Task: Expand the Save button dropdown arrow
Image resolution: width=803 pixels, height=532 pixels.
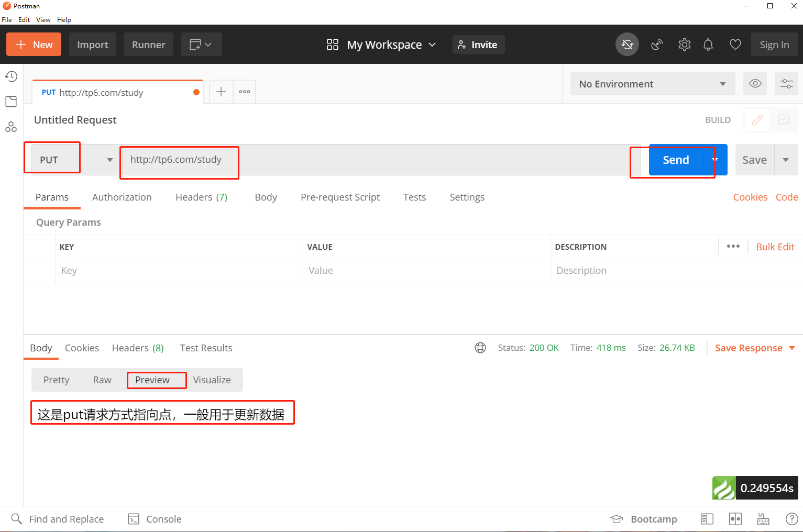Action: pyautogui.click(x=786, y=160)
